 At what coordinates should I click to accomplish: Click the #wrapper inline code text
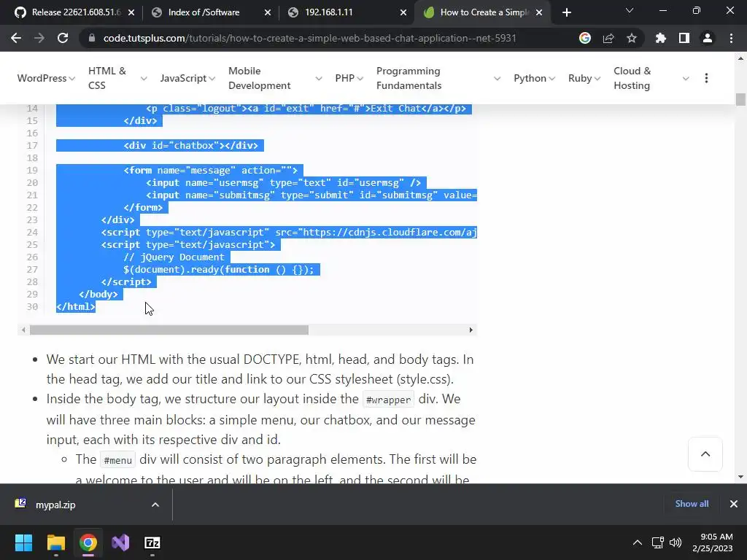388,400
